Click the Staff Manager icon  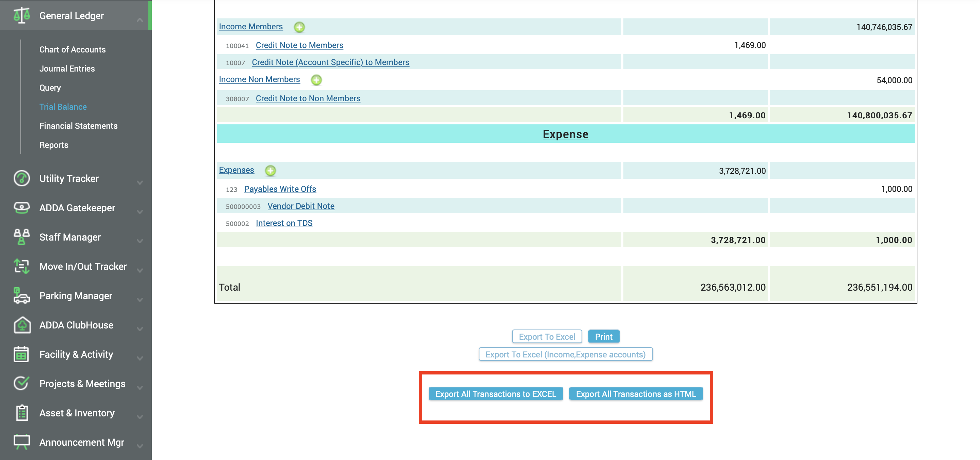[22, 237]
